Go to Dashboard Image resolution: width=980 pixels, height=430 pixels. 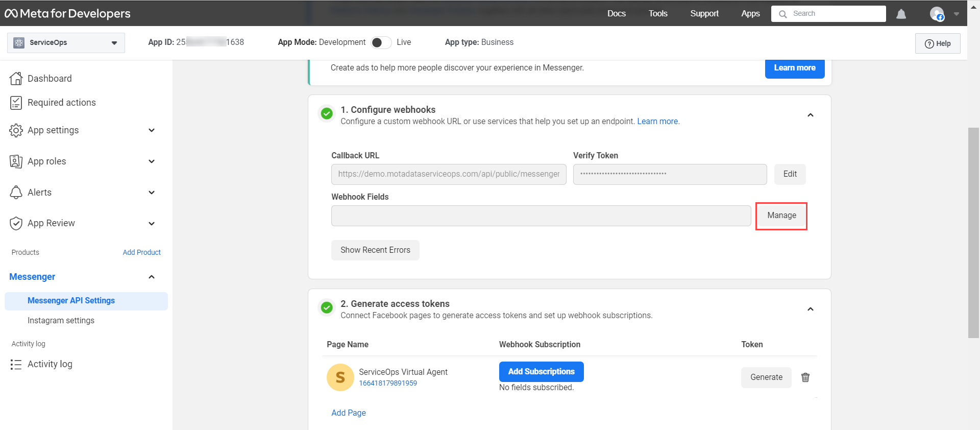coord(50,79)
